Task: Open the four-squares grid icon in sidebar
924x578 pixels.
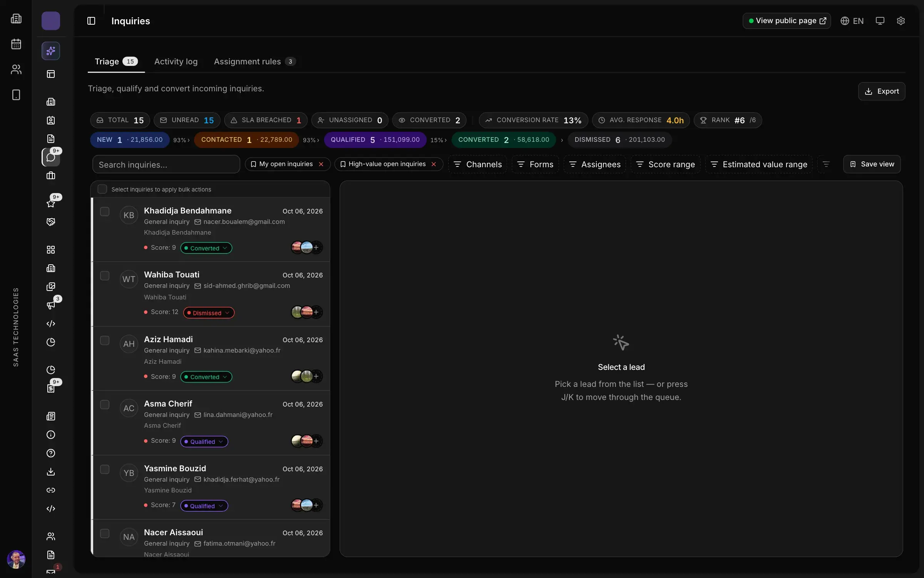Action: pos(51,250)
